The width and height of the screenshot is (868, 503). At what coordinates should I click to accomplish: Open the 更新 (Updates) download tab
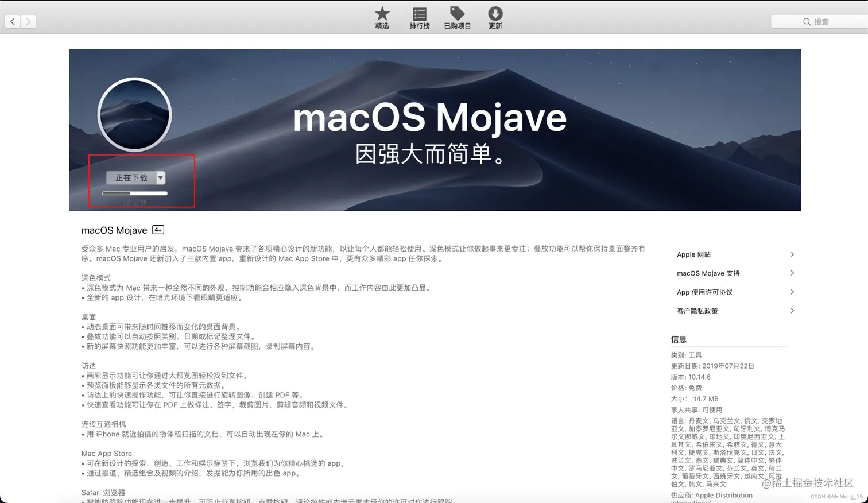tap(495, 18)
